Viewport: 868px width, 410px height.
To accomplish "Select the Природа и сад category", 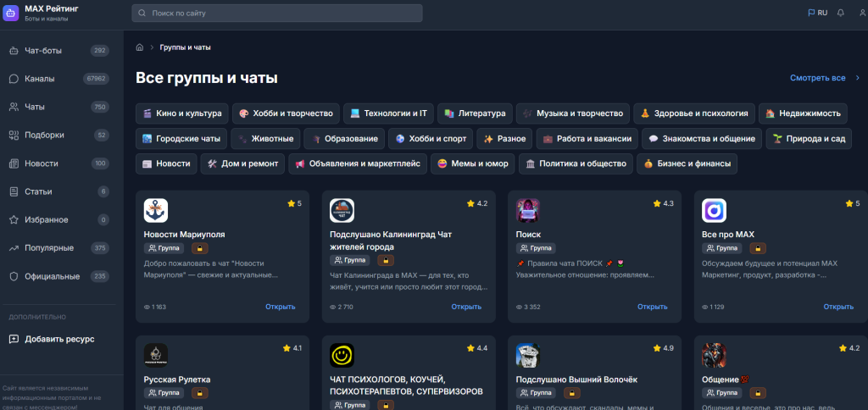I will point(808,139).
